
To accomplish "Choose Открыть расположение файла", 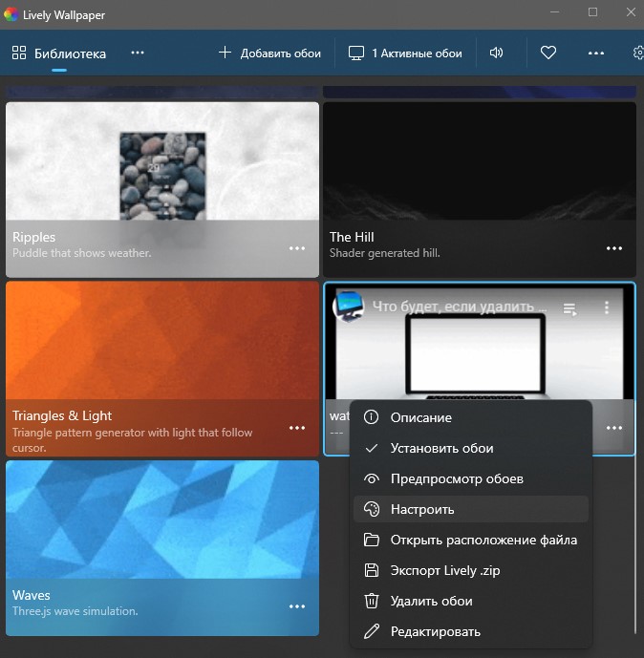I will click(x=471, y=541).
